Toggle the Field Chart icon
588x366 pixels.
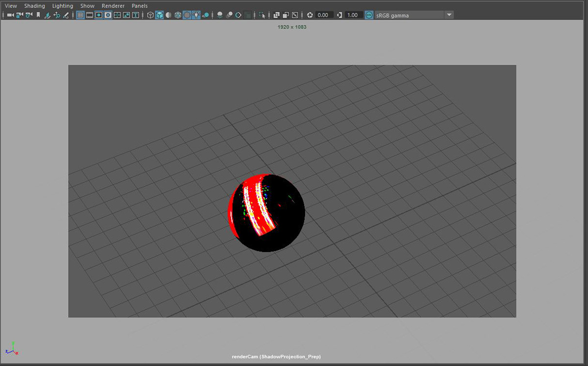tap(117, 15)
